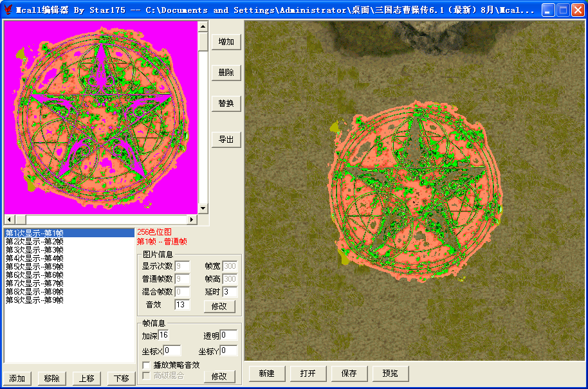Click the image pane scroll-left arrow
588x389 pixels.
(x=9, y=219)
